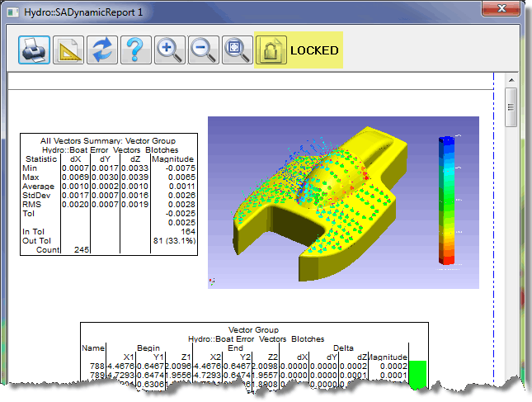Screen dimensions: 532x402
Task: Click the window title bar icon
Action: point(13,12)
